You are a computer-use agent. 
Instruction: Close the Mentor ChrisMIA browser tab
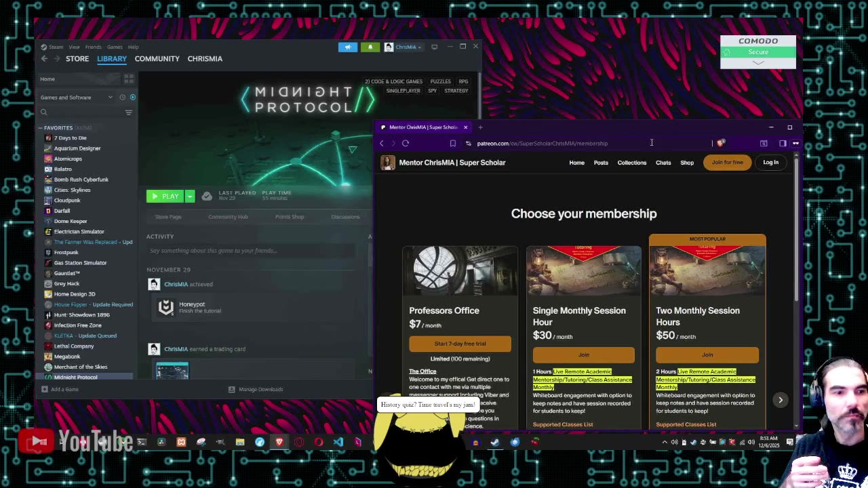(465, 127)
